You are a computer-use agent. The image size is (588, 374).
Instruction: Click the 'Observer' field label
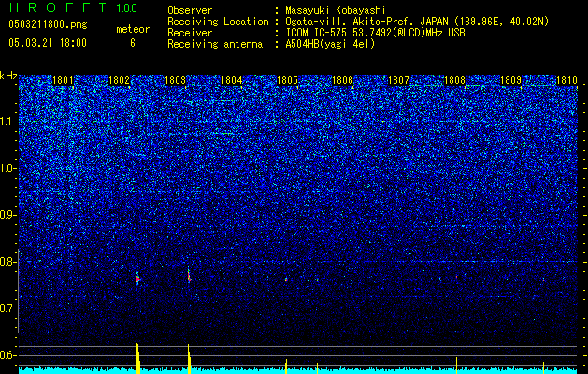tap(190, 10)
